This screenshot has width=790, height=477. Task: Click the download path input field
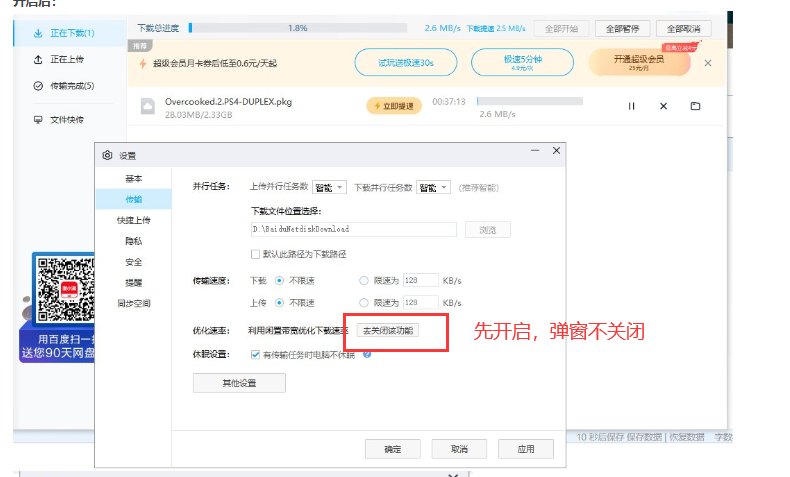353,229
